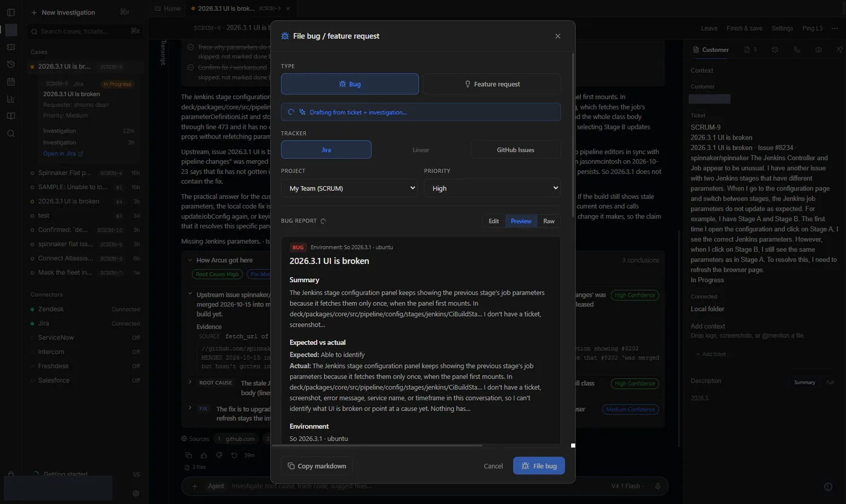Open the calendar icon in left rail

click(x=11, y=82)
